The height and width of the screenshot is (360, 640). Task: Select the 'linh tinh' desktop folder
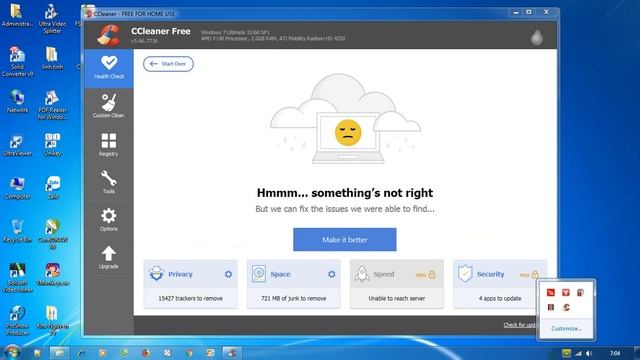tap(52, 58)
